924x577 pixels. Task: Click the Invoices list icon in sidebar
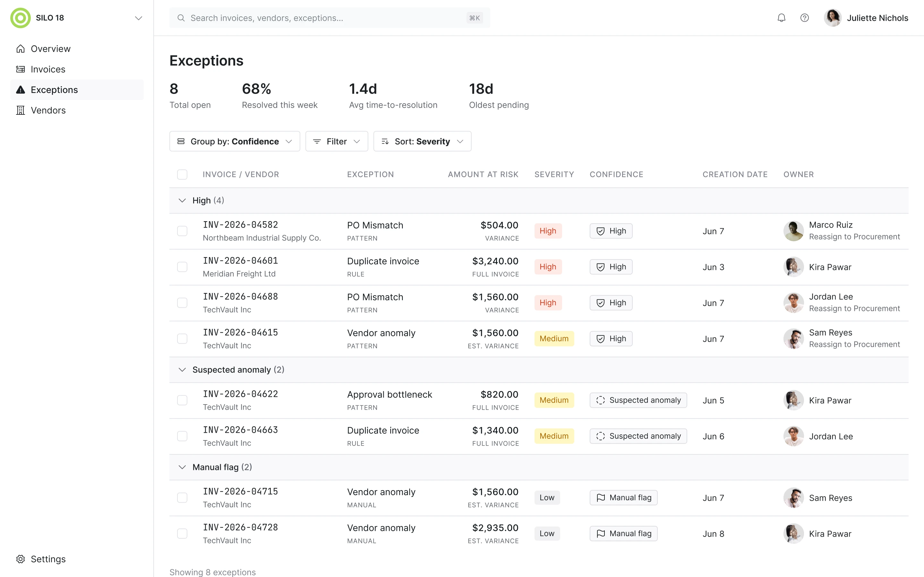coord(21,69)
